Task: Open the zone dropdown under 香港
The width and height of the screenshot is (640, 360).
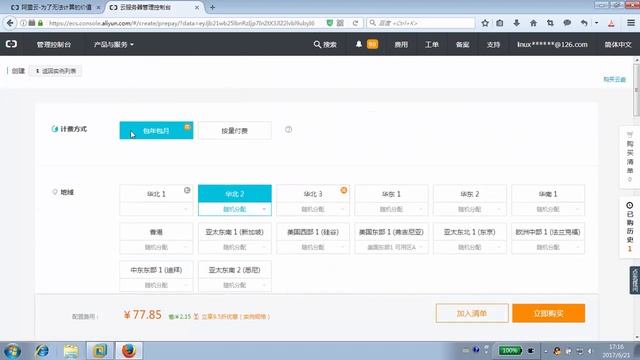Action: pos(156,247)
